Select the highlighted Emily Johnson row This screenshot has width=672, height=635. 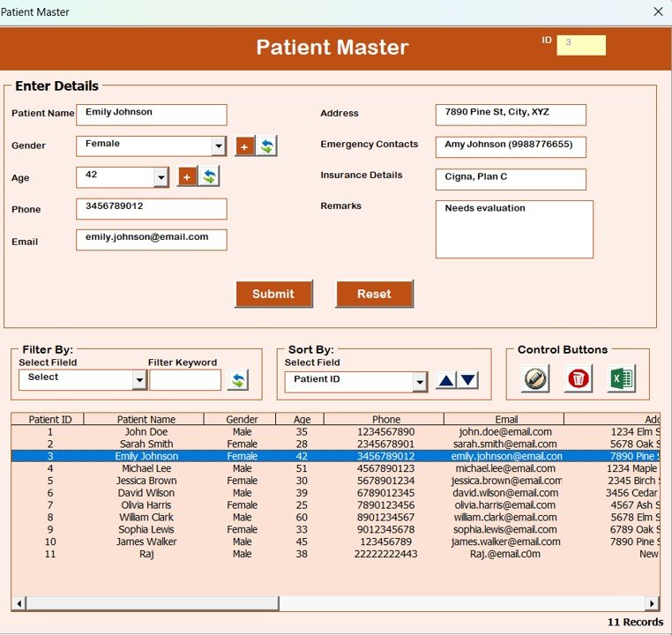pyautogui.click(x=335, y=456)
